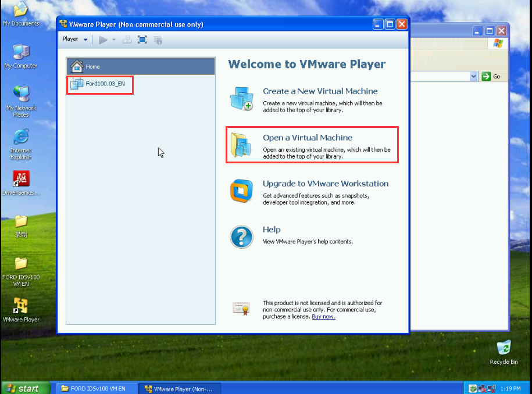Image resolution: width=532 pixels, height=394 pixels.
Task: Click the Help heading link
Action: (272, 230)
